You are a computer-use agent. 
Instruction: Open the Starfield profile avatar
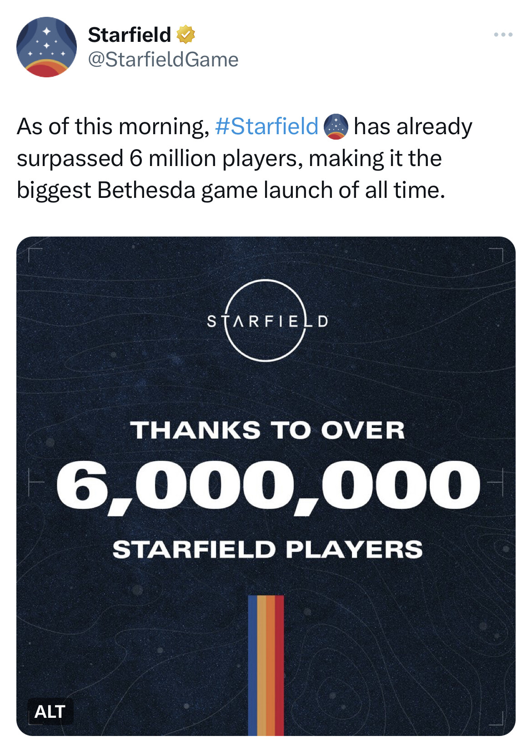point(46,47)
